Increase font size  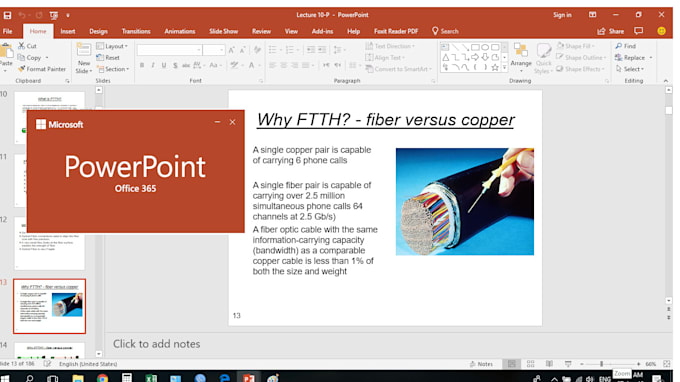pyautogui.click(x=232, y=50)
